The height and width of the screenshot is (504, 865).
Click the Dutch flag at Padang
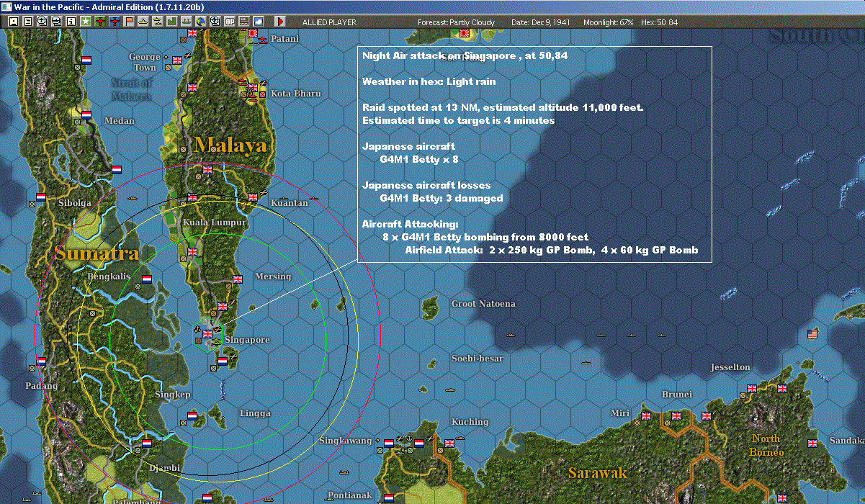(41, 361)
